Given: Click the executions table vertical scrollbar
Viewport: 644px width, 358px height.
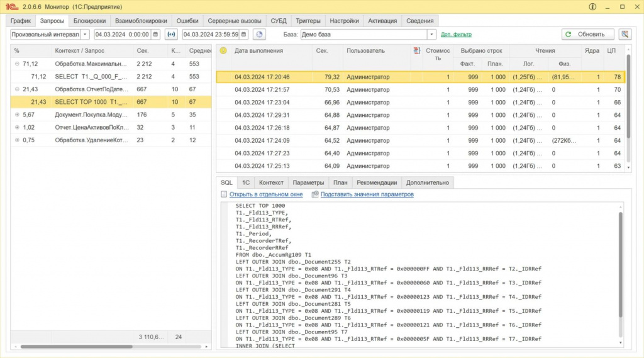Looking at the screenshot, I should [x=628, y=97].
